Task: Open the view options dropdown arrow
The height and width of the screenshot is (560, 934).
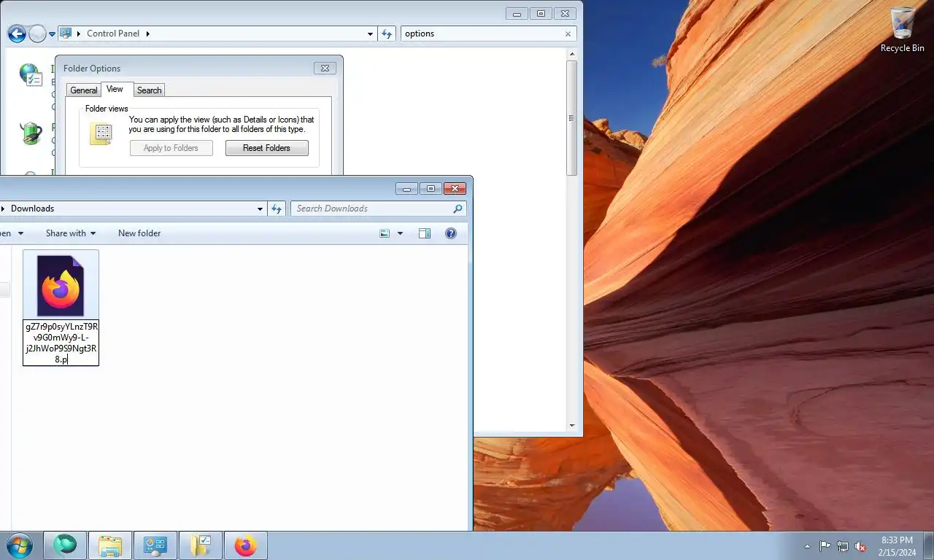Action: point(400,233)
